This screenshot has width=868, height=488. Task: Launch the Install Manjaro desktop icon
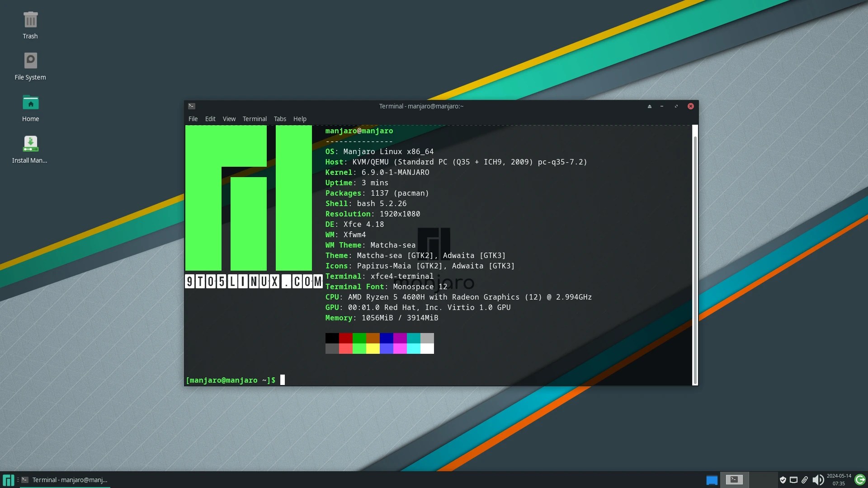30,144
